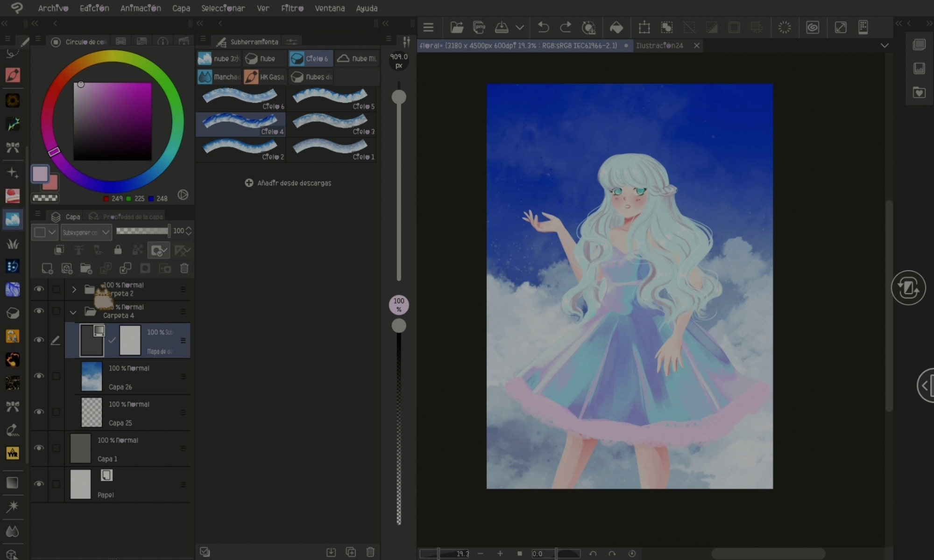The width and height of the screenshot is (934, 560).
Task: Click the brush size slider handle
Action: tap(399, 97)
